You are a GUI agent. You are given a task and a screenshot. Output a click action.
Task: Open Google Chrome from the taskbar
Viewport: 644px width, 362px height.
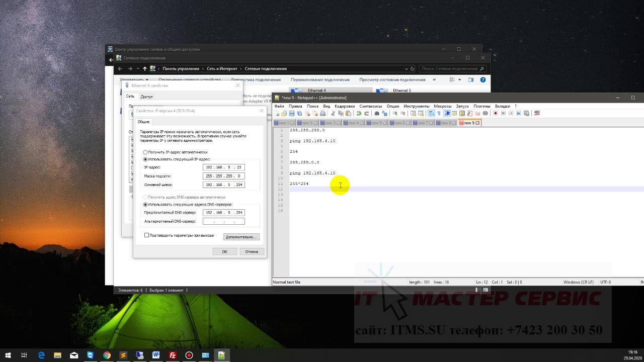107,355
